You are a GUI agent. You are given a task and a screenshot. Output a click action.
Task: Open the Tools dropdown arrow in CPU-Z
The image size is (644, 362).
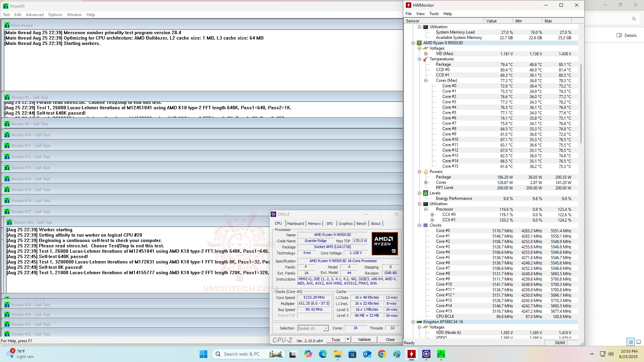tap(348, 340)
